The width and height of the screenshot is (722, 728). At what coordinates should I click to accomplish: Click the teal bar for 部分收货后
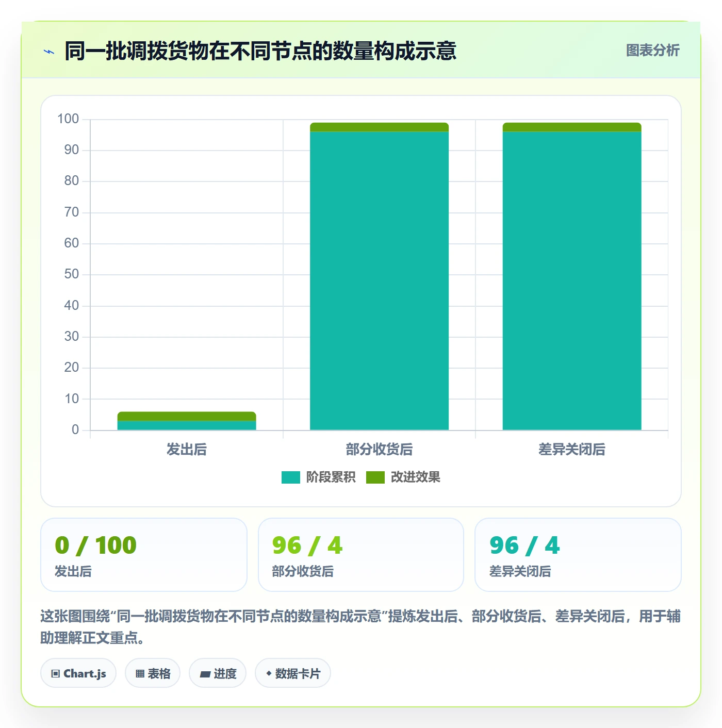[x=379, y=280]
